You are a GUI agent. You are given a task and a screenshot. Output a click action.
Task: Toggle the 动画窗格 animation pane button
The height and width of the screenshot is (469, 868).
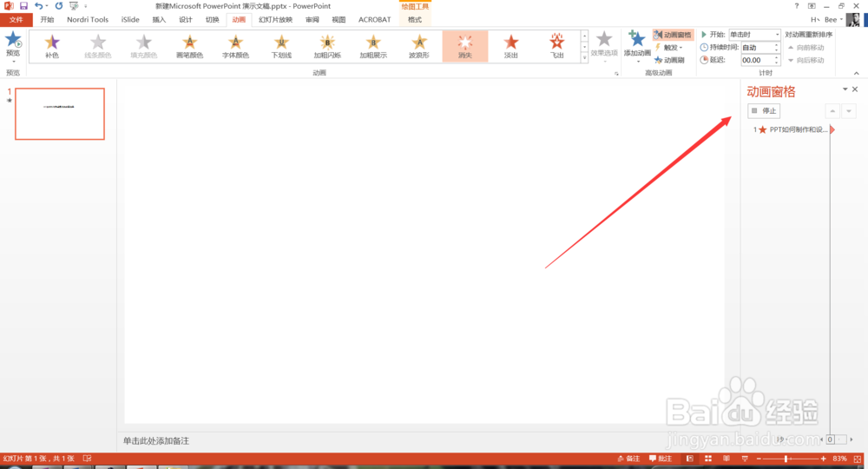coord(674,35)
